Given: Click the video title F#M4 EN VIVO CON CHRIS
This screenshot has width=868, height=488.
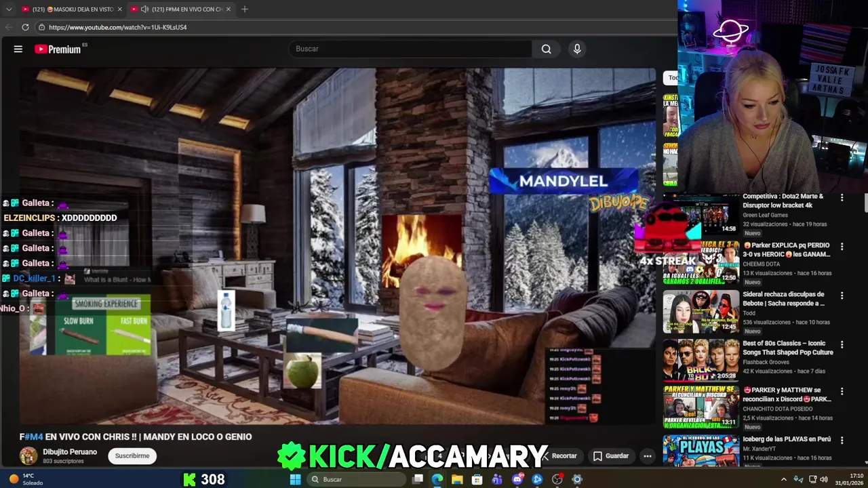Looking at the screenshot, I should point(136,437).
